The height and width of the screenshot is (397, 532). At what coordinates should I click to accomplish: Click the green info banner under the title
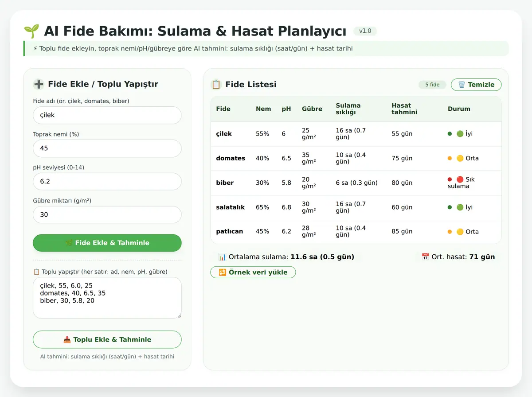tap(266, 48)
